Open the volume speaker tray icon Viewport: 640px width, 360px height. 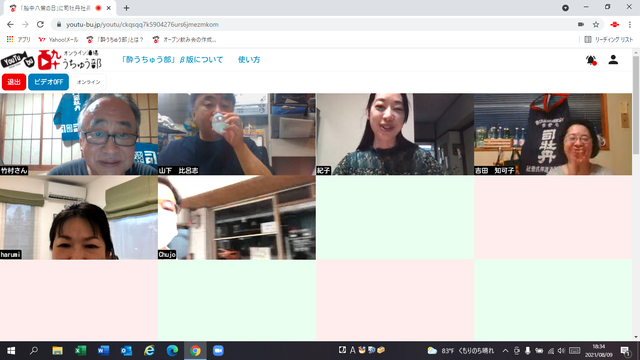tap(561, 351)
